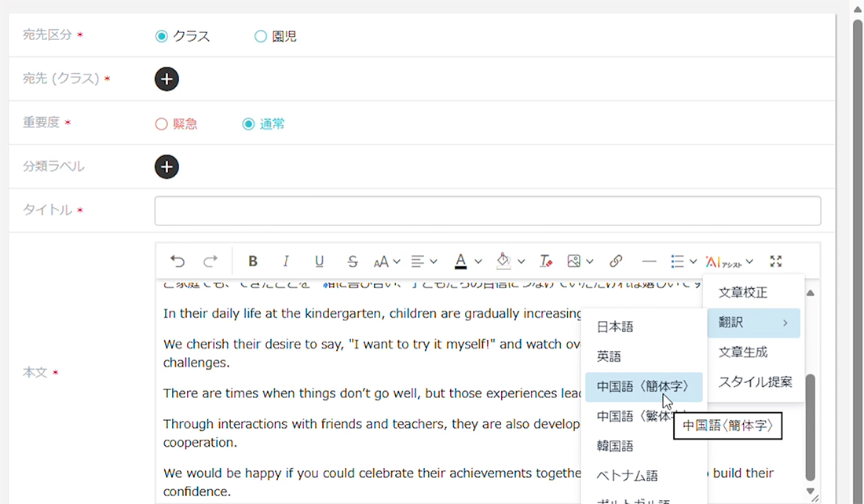Set importance to 通常
The height and width of the screenshot is (504, 864).
248,124
